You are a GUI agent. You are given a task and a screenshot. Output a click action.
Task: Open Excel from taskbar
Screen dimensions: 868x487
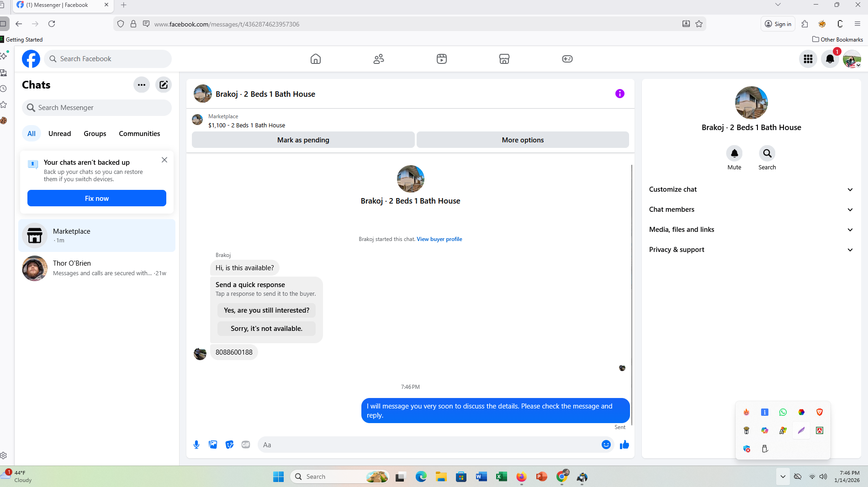click(501, 477)
